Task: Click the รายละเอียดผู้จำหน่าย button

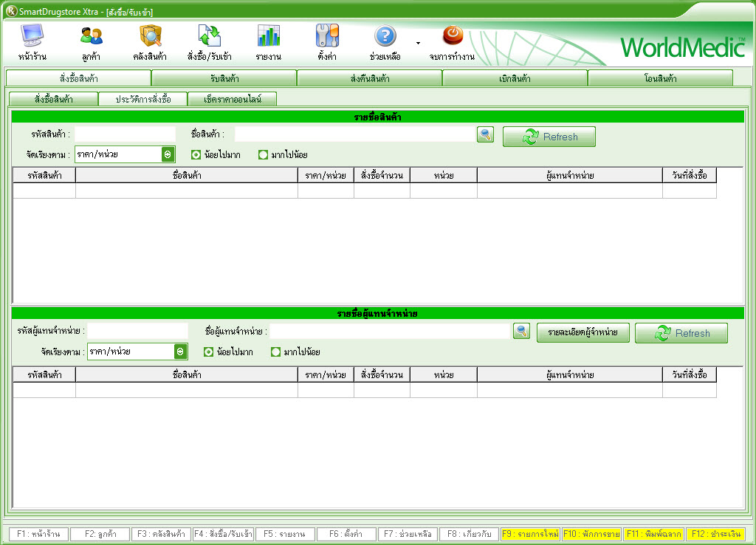Action: pos(583,333)
